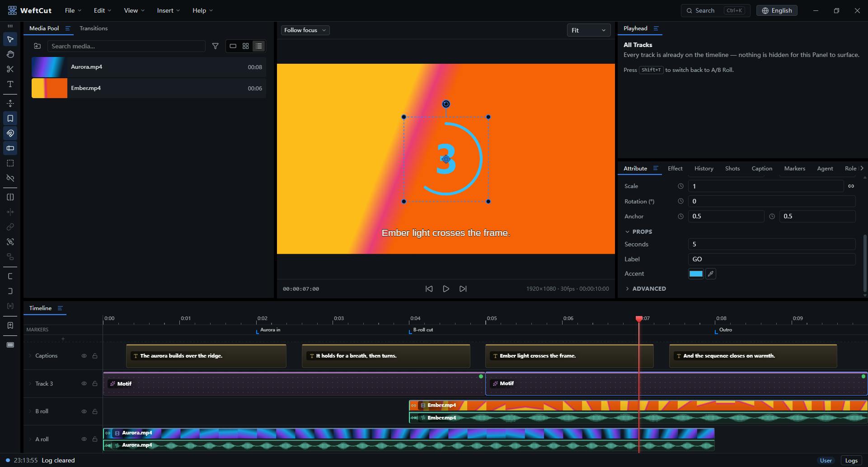Open the Playhead panel menu icon
The width and height of the screenshot is (868, 467).
pos(656,28)
